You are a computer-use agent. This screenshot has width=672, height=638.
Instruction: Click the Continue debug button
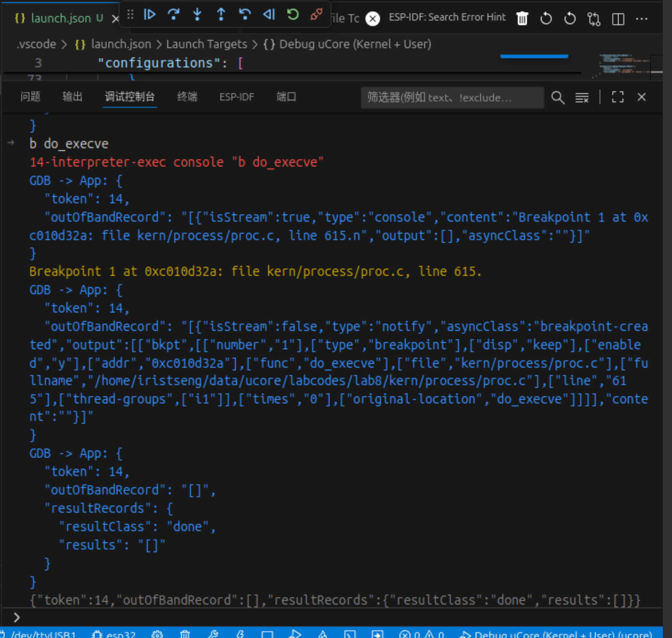(x=149, y=15)
